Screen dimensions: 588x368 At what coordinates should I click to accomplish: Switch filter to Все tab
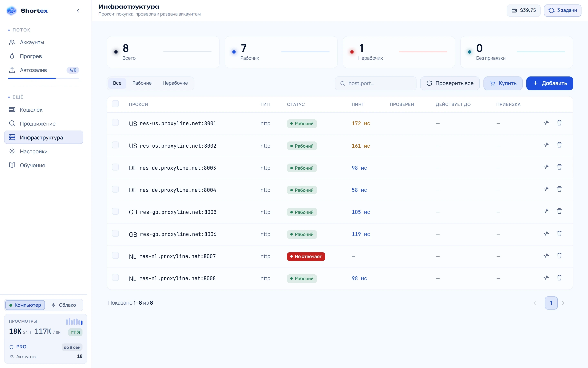pos(117,83)
